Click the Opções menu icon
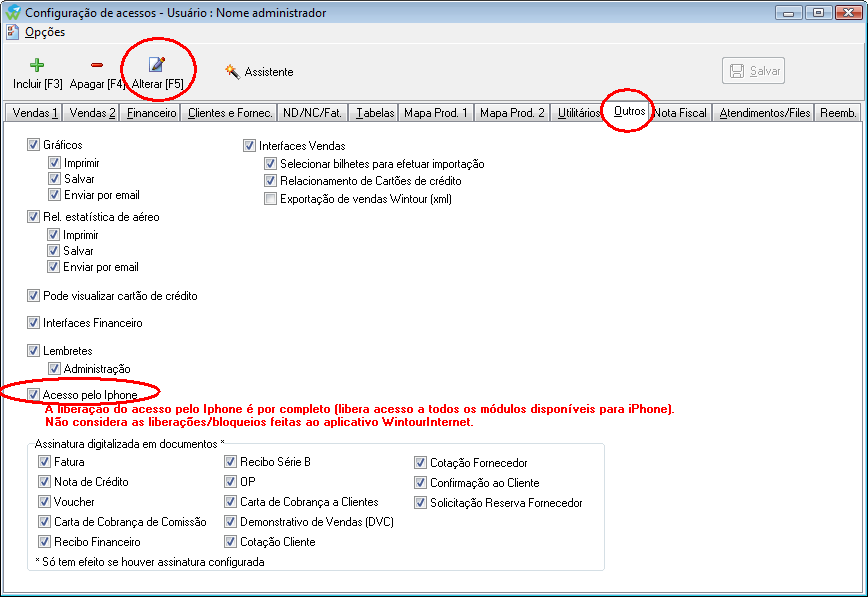 (13, 32)
